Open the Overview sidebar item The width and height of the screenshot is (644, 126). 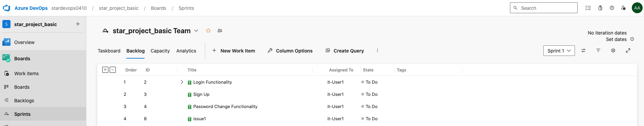43,42
